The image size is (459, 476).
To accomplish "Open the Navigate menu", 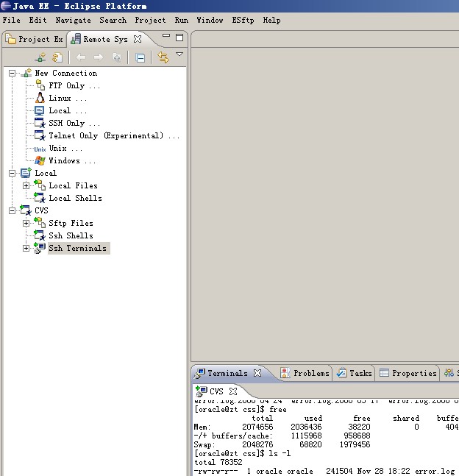I will coord(73,20).
